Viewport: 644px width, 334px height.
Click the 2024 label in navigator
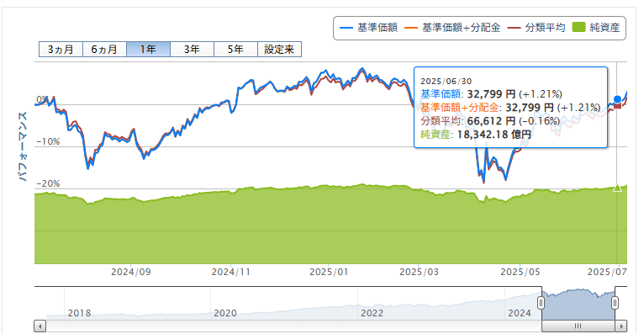519,313
